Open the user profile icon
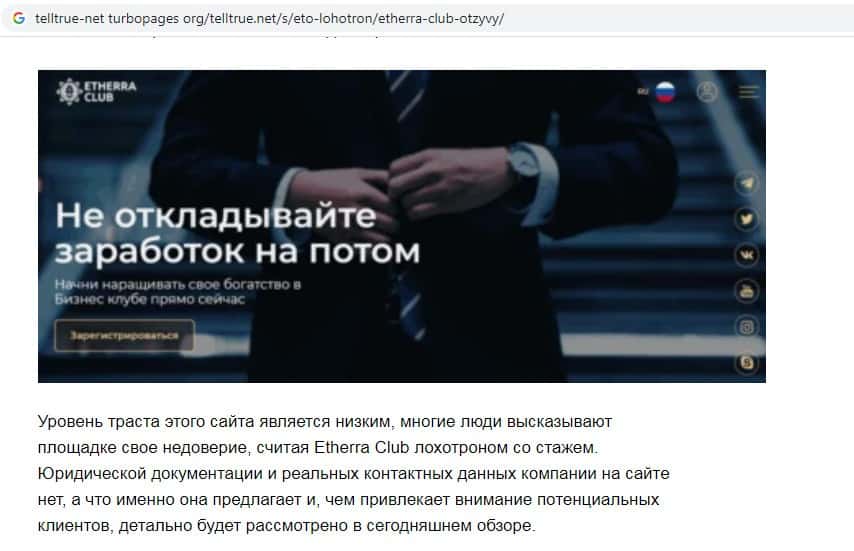This screenshot has width=854, height=551. [707, 91]
